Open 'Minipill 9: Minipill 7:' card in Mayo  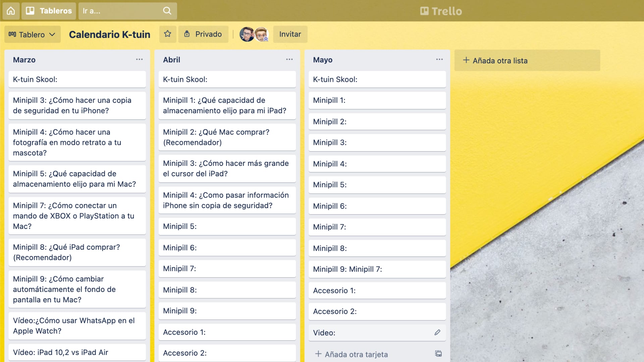[x=377, y=269]
